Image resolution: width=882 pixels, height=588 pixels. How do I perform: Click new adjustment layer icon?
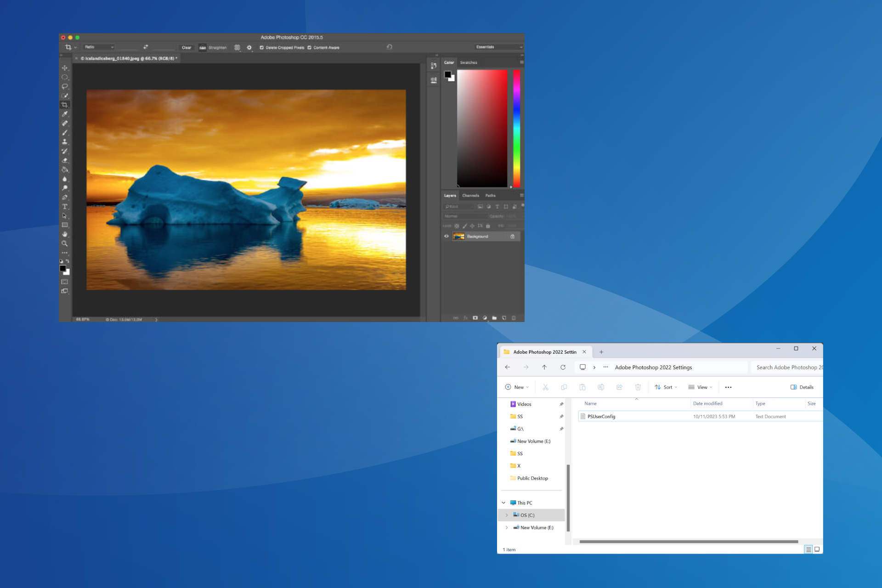(x=485, y=318)
